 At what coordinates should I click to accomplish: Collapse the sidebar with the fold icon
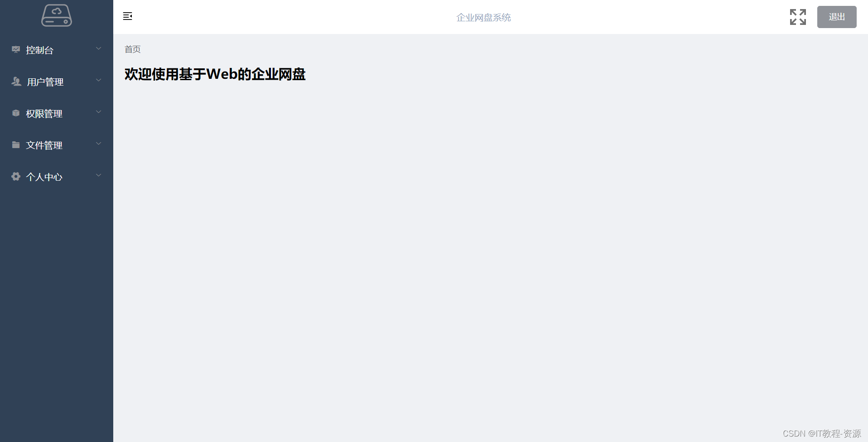tap(128, 16)
